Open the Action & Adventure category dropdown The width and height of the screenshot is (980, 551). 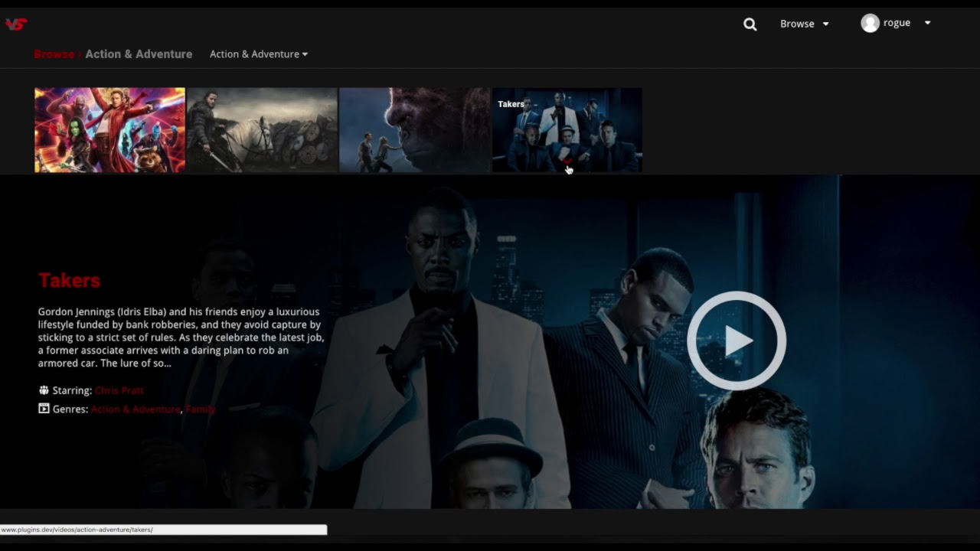click(x=259, y=54)
